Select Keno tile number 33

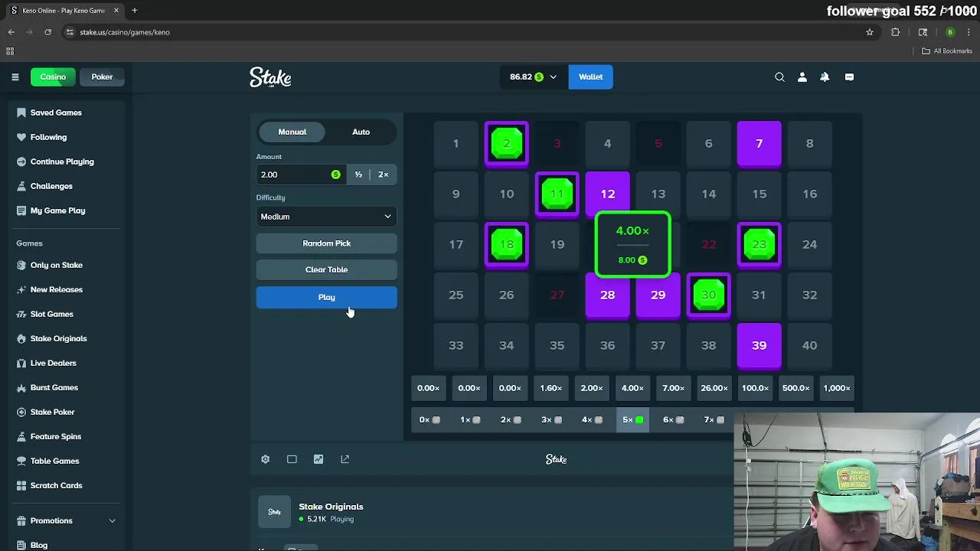click(456, 345)
